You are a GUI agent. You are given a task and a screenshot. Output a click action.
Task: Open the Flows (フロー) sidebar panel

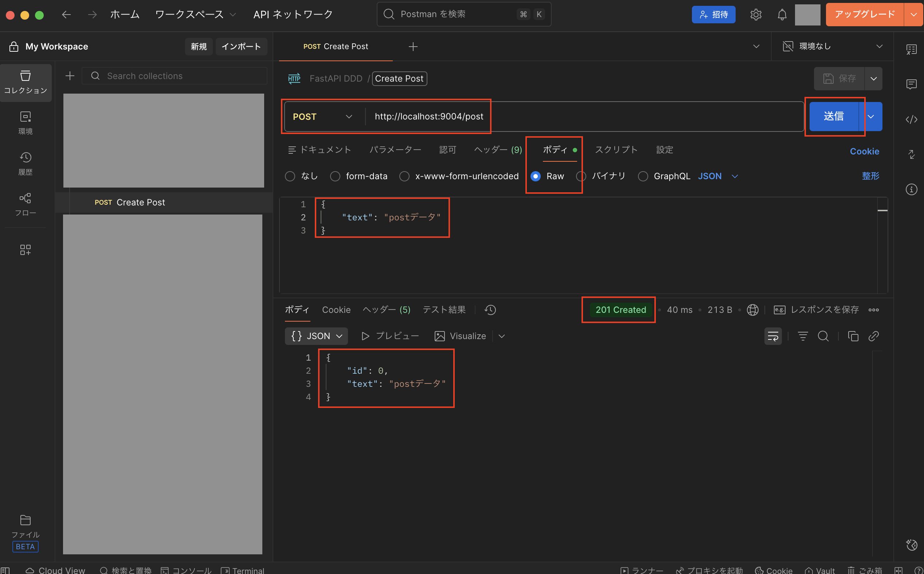pos(25,204)
